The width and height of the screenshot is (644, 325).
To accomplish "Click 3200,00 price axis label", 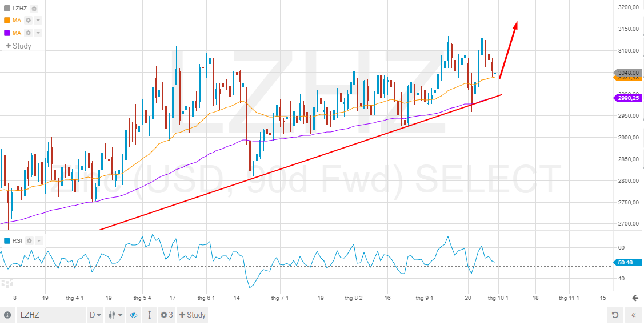I will [630, 7].
